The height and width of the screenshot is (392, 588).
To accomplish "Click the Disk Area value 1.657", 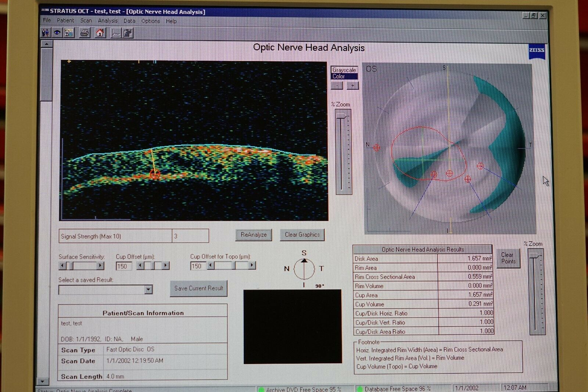I will [480, 258].
